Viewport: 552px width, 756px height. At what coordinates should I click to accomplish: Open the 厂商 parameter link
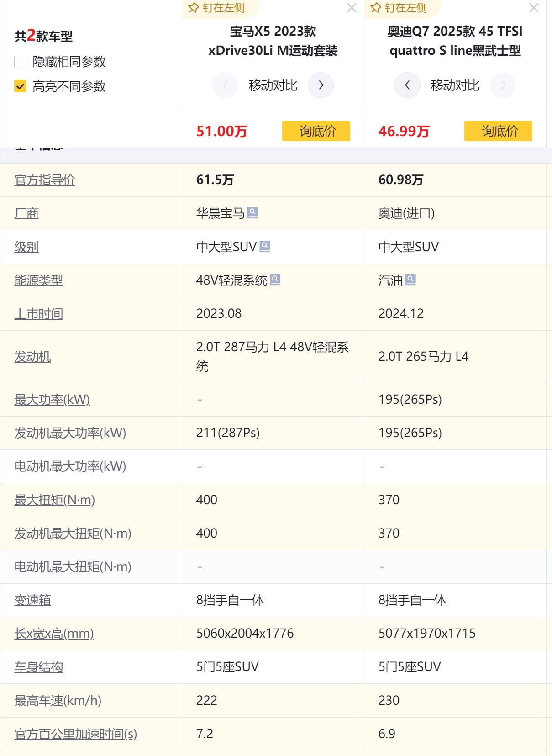click(26, 213)
